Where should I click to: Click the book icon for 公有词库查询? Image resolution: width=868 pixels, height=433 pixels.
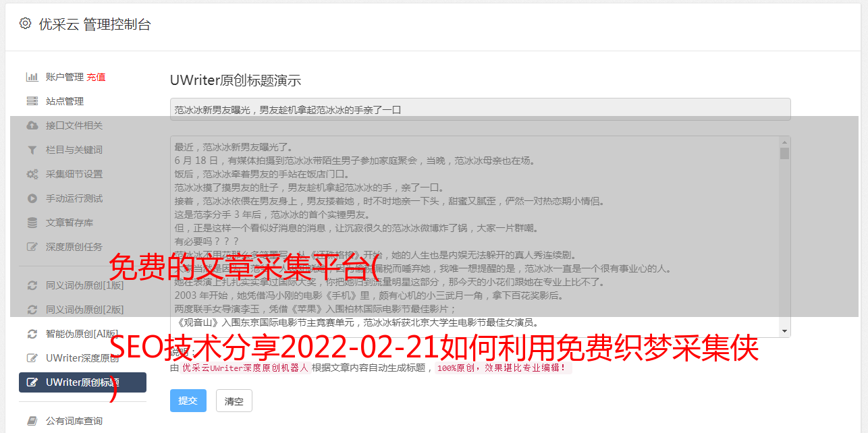click(32, 421)
